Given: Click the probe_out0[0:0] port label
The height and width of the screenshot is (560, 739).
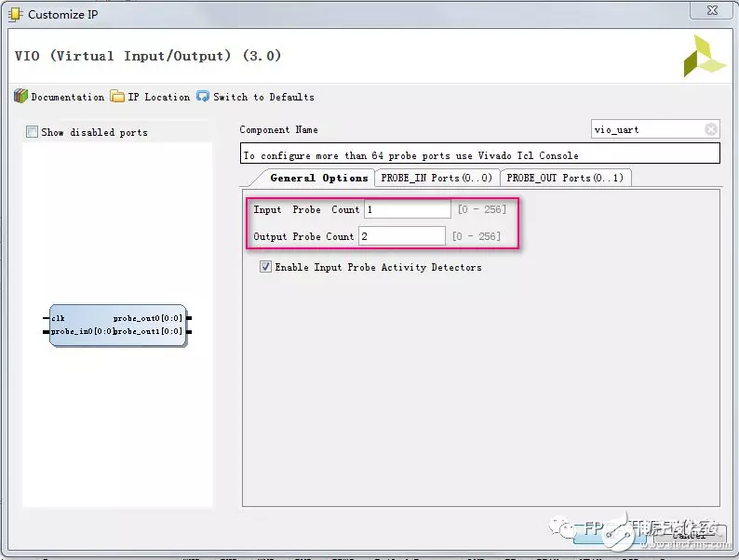Looking at the screenshot, I should click(147, 318).
